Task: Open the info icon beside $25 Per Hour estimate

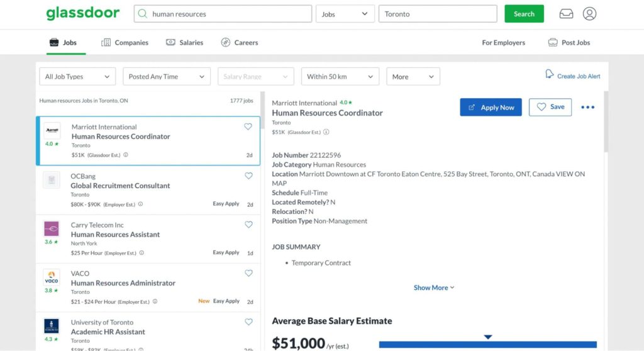Action: click(142, 253)
